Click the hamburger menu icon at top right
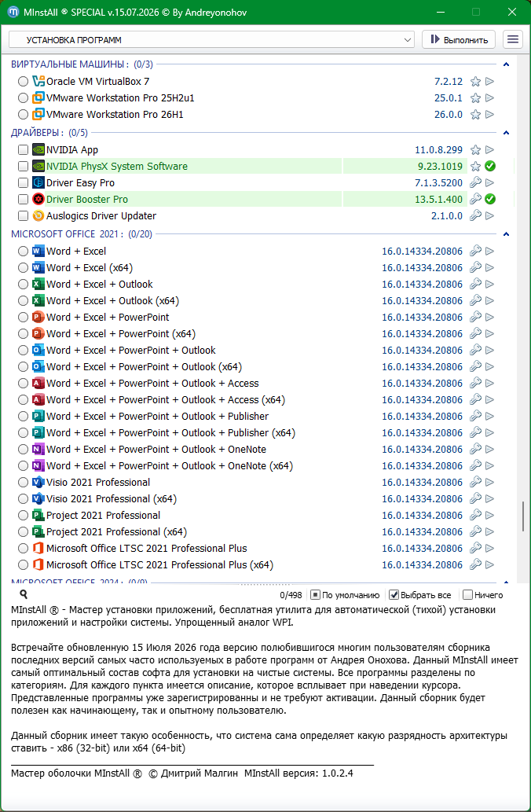 (x=512, y=39)
